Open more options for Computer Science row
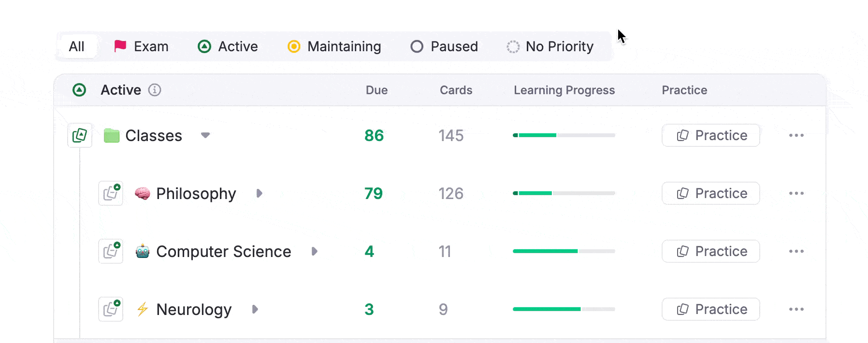This screenshot has width=868, height=343. tap(796, 251)
